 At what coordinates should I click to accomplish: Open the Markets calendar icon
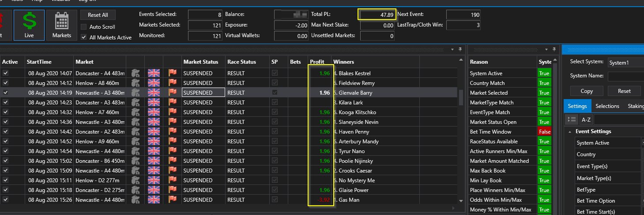point(62,25)
